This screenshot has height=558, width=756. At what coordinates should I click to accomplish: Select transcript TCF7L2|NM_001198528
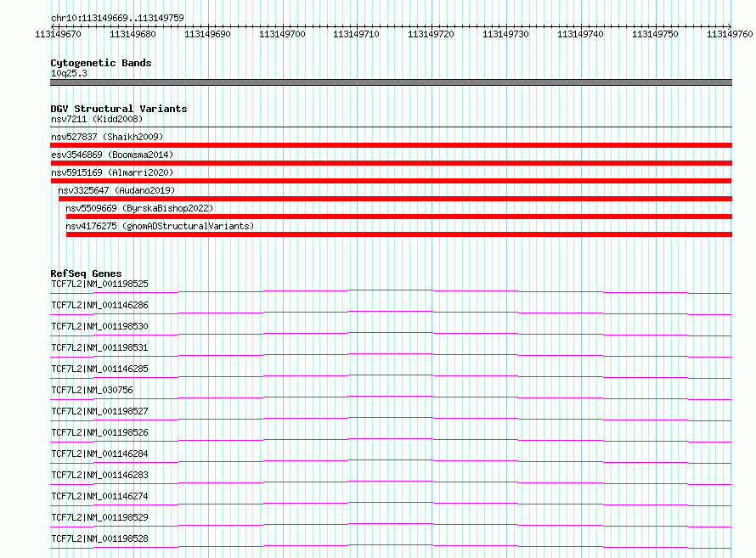[99, 538]
